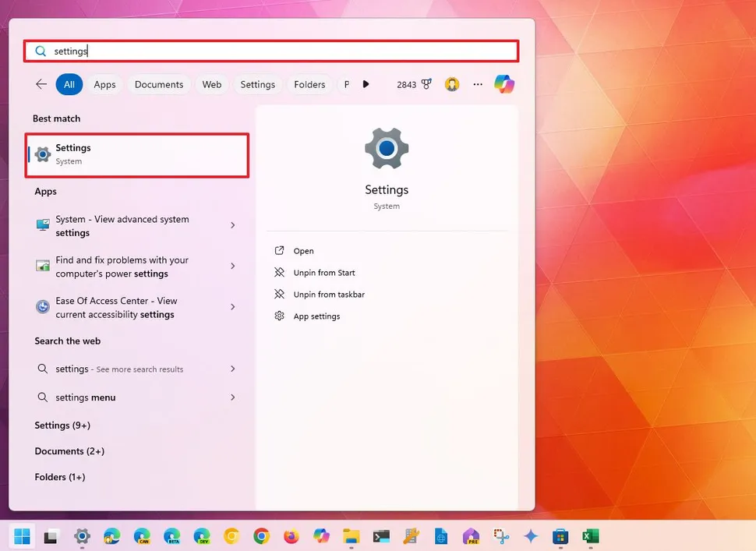Launch Microsoft Excel from the taskbar
The image size is (756, 551).
pos(590,537)
